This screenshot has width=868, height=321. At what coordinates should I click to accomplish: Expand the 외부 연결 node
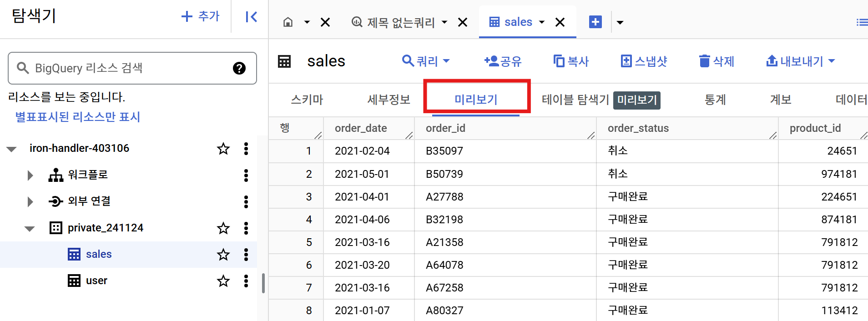coord(30,201)
